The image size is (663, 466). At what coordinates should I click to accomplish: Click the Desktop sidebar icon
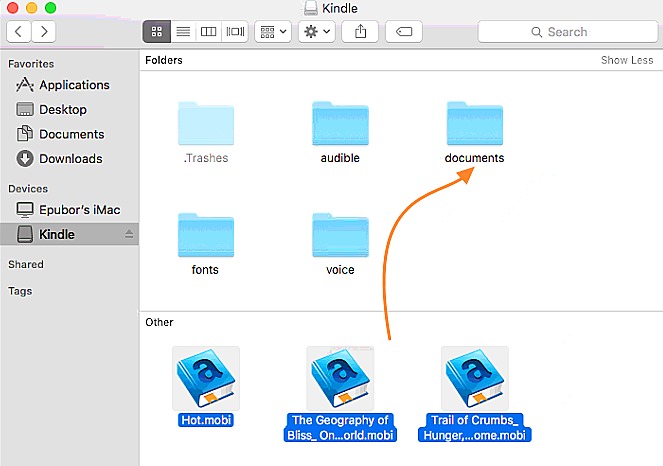(25, 110)
